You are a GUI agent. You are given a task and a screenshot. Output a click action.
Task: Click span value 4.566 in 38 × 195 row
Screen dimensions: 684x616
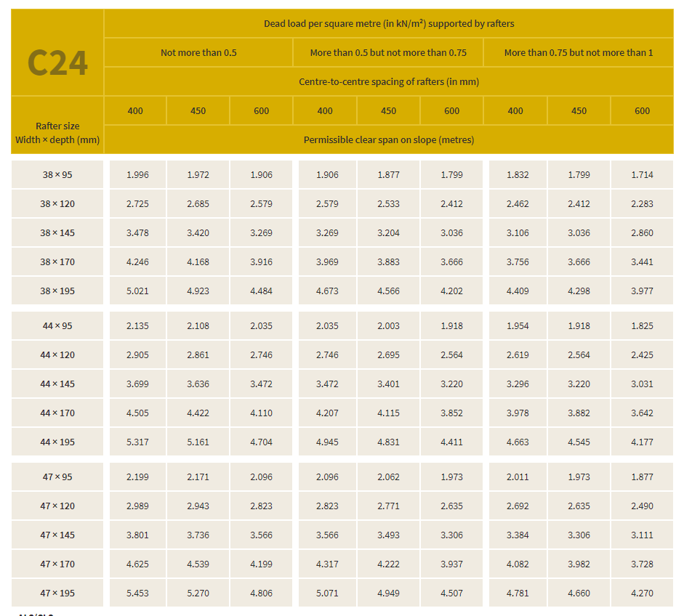pyautogui.click(x=388, y=291)
